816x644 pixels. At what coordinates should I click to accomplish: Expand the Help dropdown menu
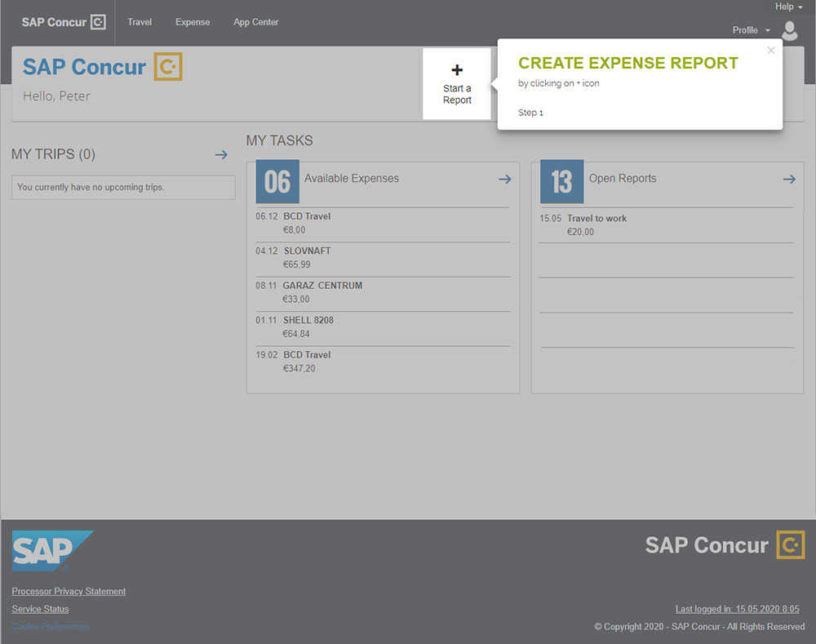click(788, 7)
